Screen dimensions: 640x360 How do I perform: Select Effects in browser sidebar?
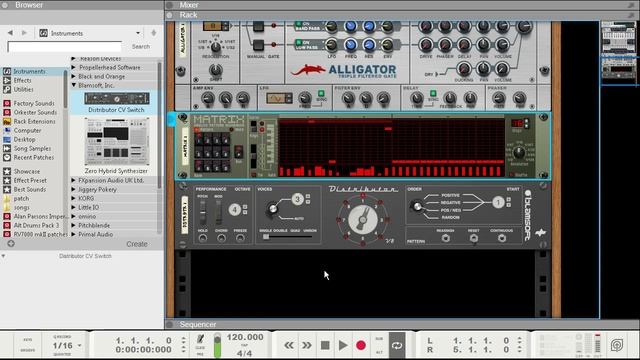22,80
